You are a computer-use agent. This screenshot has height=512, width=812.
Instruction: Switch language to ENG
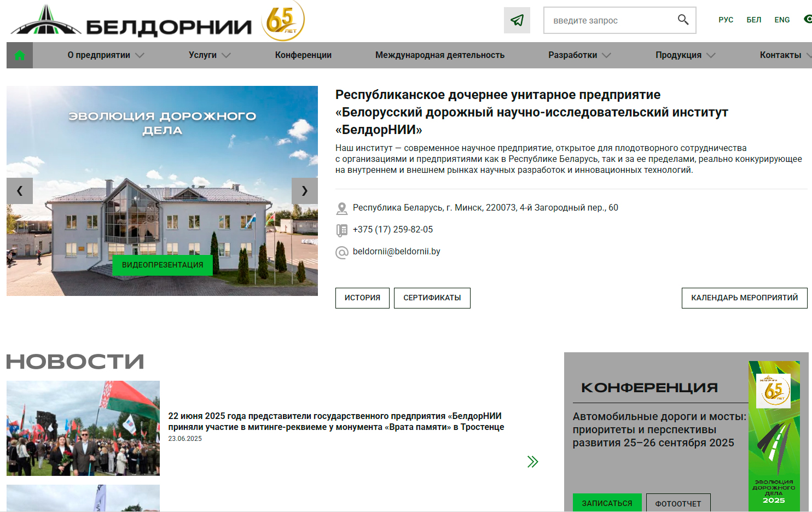click(782, 20)
